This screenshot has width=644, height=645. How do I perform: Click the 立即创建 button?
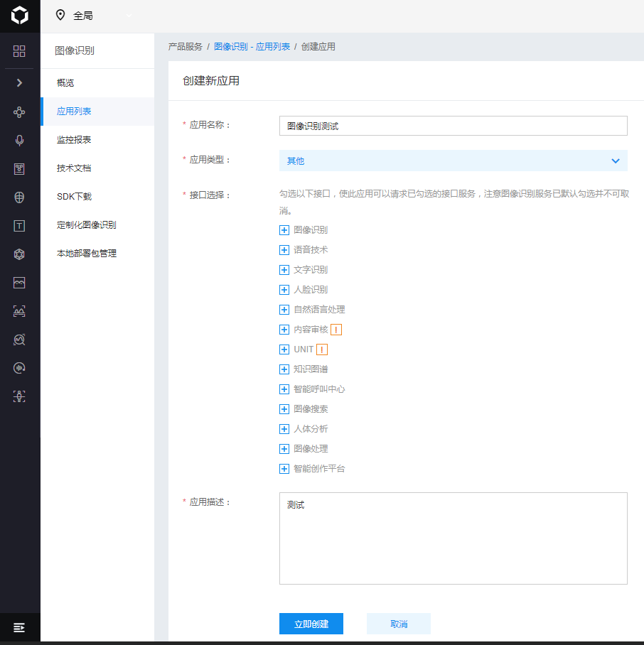(311, 624)
